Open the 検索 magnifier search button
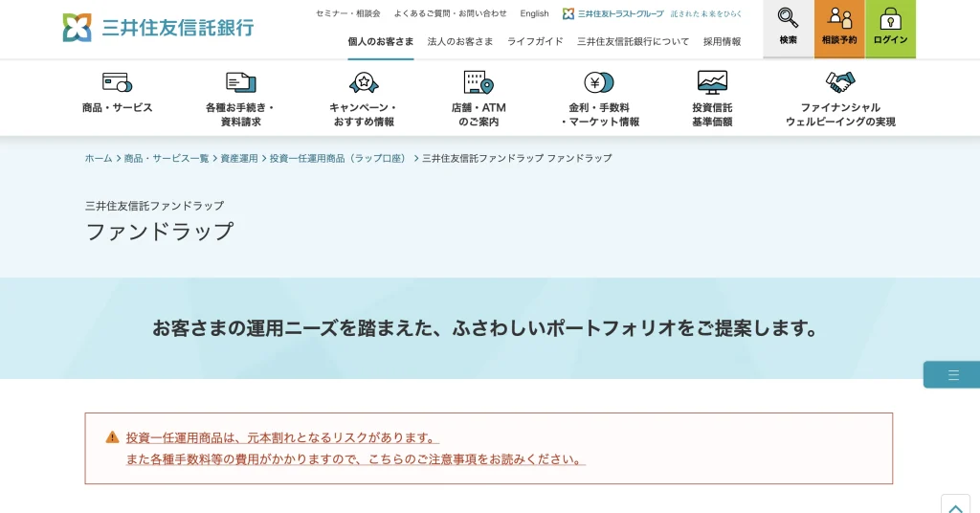This screenshot has height=513, width=980. (789, 29)
